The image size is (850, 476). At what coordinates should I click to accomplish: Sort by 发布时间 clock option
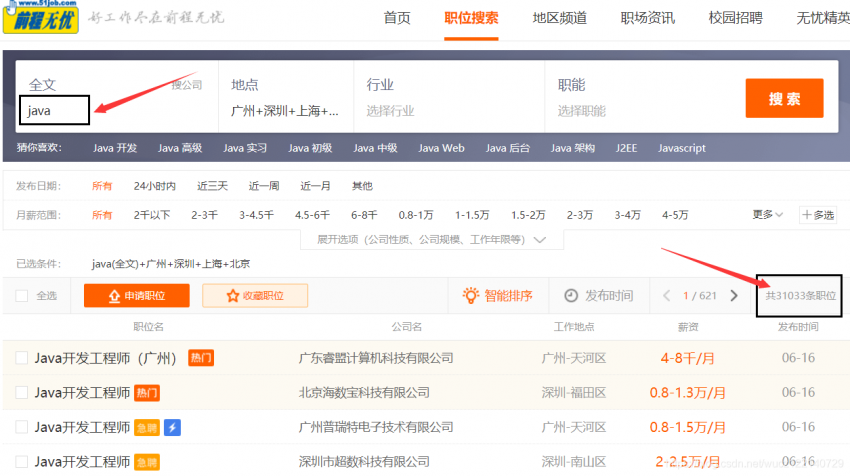(x=598, y=296)
